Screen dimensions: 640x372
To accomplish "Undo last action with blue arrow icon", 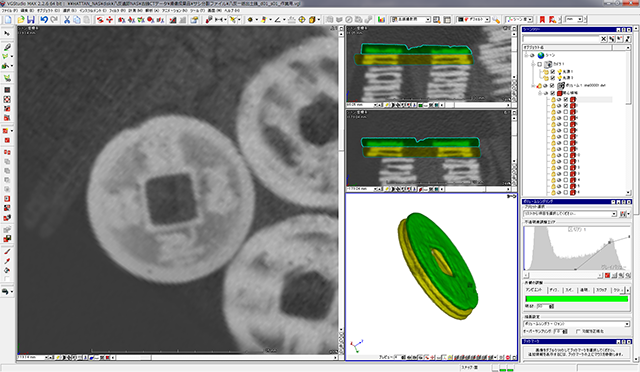I will [44, 20].
